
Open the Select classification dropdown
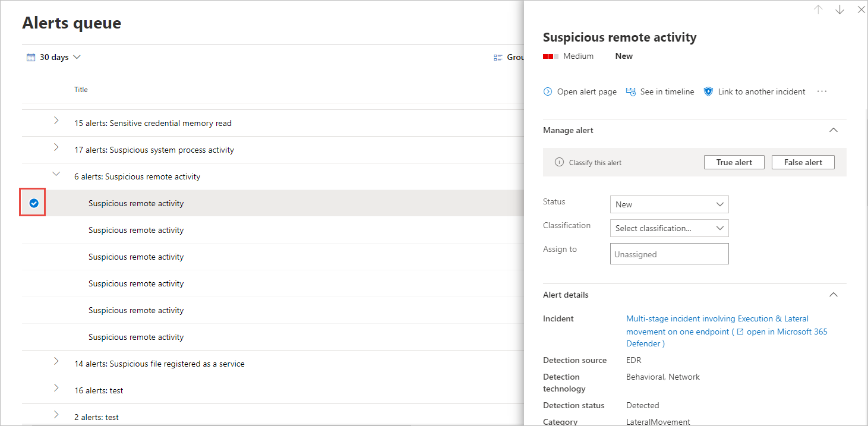[x=669, y=228]
